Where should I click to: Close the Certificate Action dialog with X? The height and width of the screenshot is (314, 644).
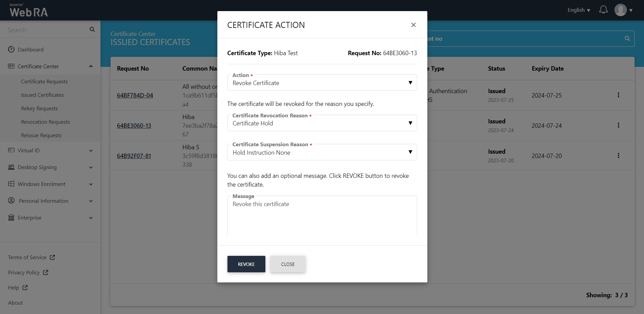413,25
